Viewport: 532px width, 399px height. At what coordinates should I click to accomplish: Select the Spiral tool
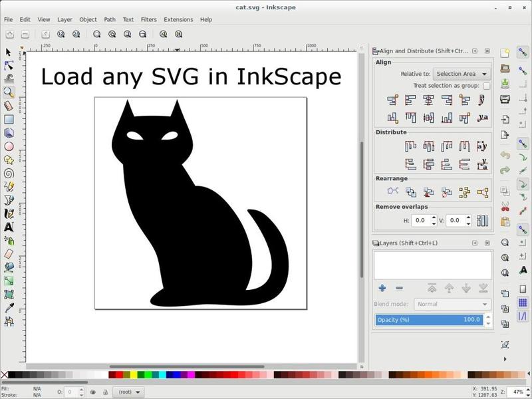click(x=9, y=174)
